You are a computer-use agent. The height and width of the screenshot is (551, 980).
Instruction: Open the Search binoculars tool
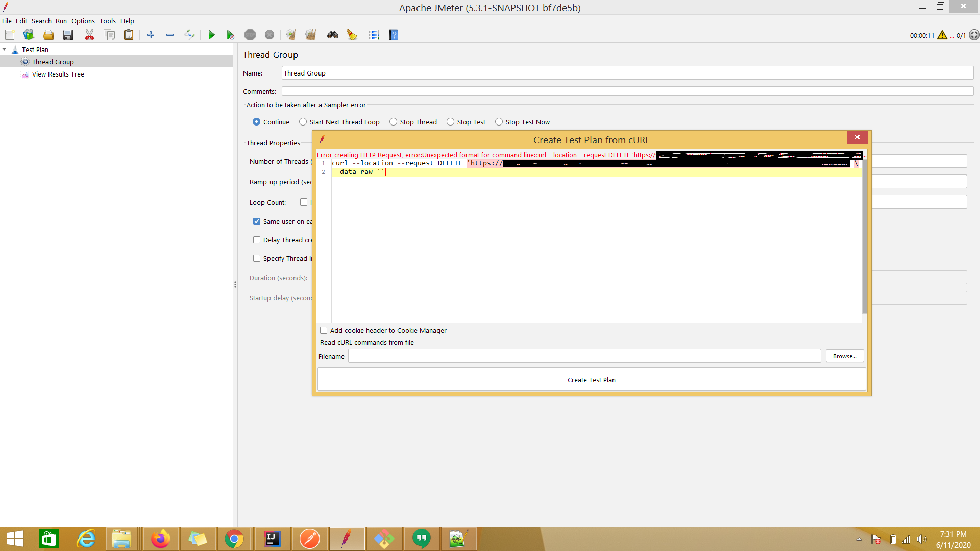333,35
